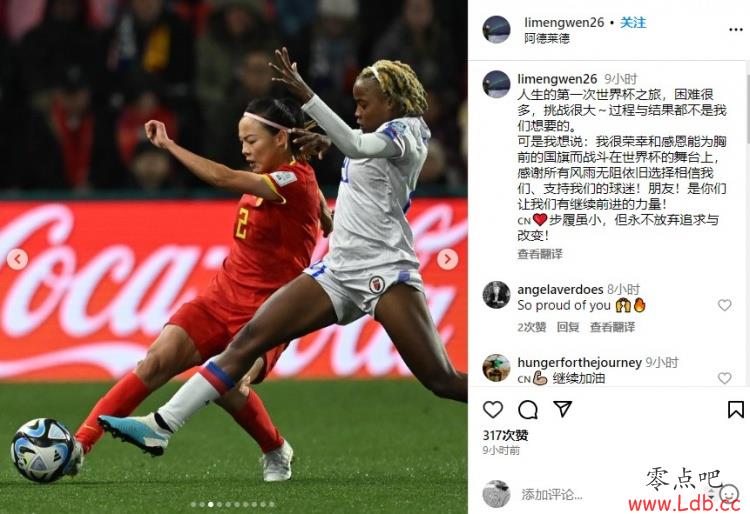
Task: Like the post with the heart icon
Action: [x=493, y=410]
